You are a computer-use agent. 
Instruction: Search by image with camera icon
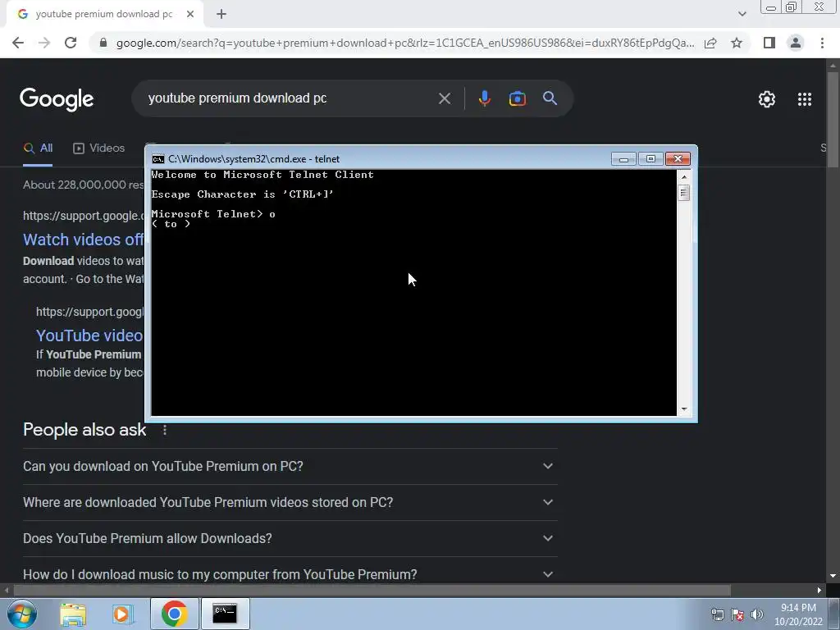point(517,98)
